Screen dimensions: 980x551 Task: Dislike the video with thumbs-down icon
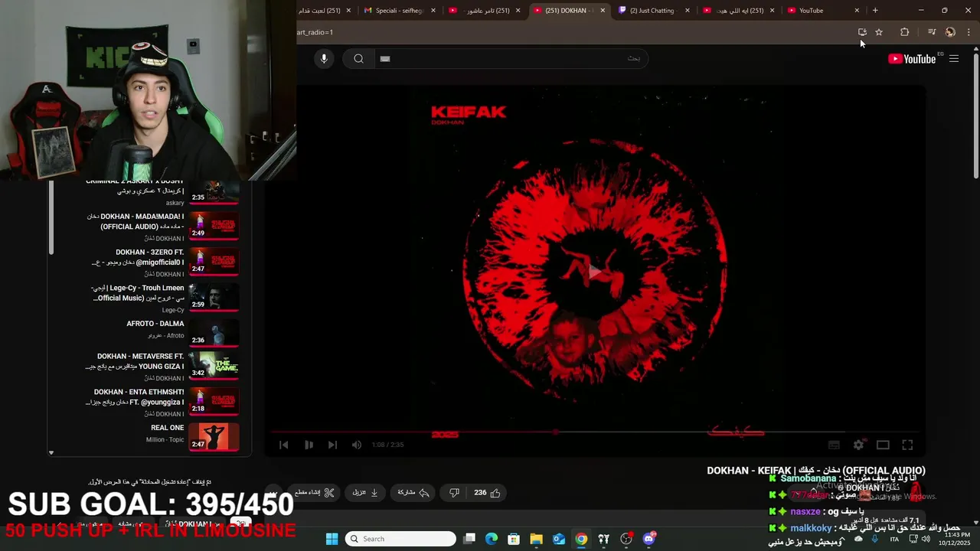454,493
